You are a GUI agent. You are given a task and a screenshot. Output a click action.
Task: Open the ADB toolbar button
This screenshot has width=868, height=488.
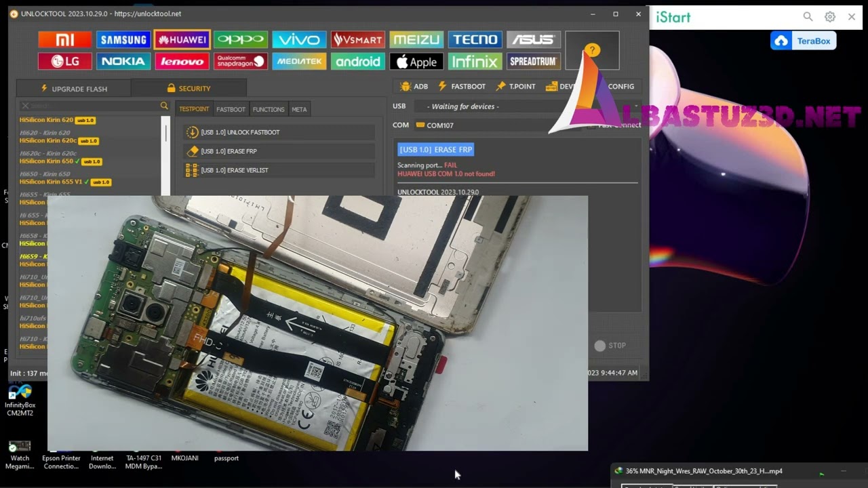[x=414, y=86]
